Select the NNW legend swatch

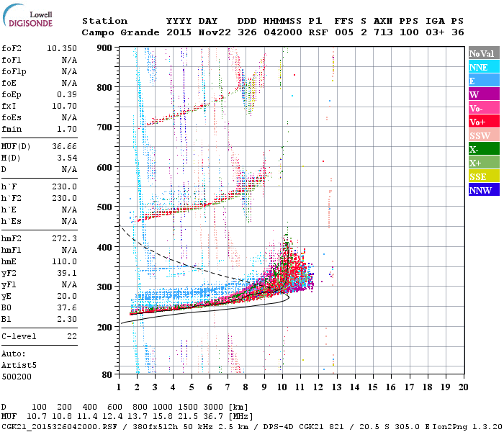pyautogui.click(x=484, y=189)
